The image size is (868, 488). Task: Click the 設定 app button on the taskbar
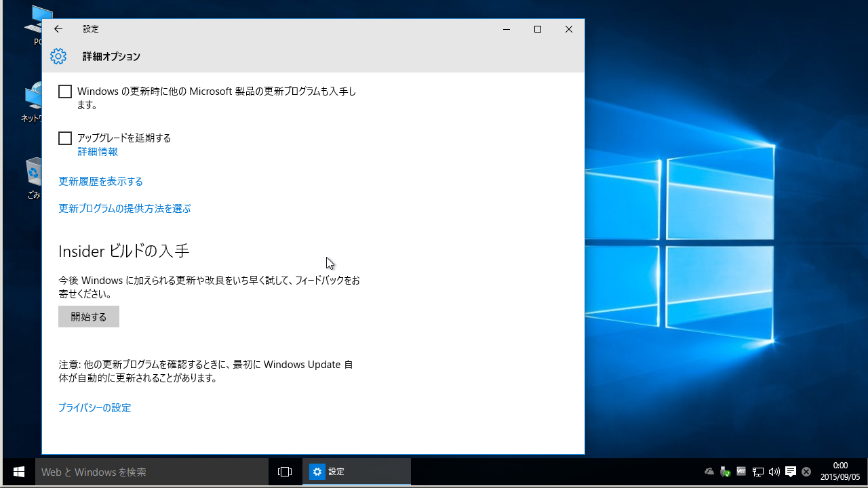pos(357,472)
